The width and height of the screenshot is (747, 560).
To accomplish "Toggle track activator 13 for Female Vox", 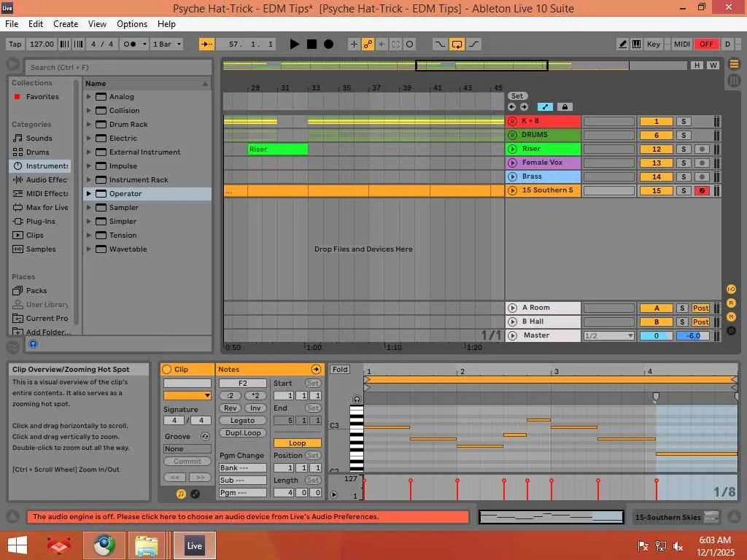I will coord(656,163).
